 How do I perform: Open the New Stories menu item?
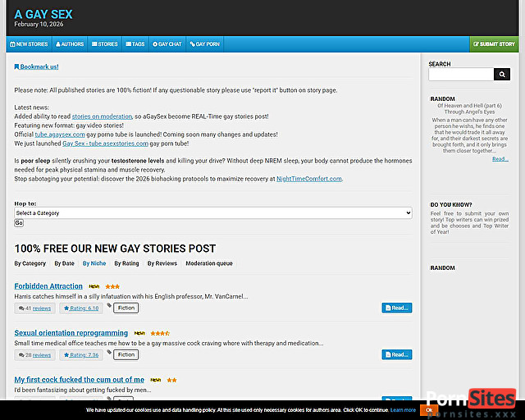click(29, 44)
